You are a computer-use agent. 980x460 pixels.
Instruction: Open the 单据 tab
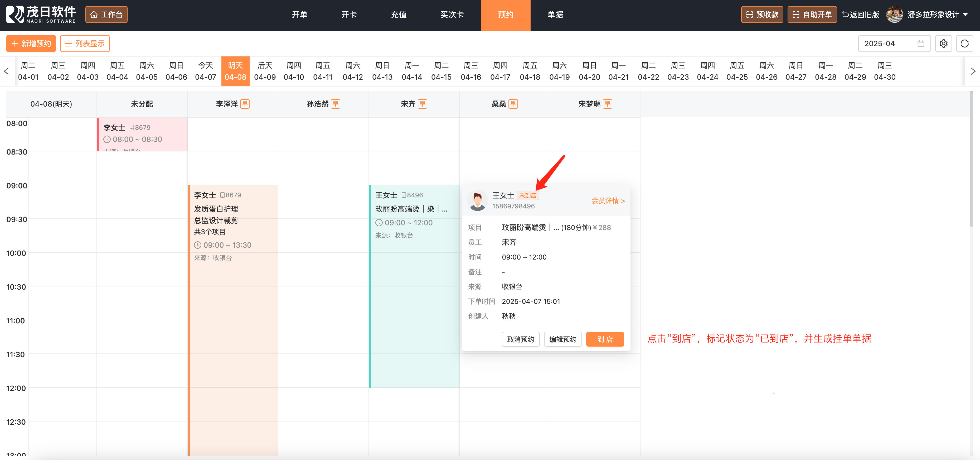point(555,15)
